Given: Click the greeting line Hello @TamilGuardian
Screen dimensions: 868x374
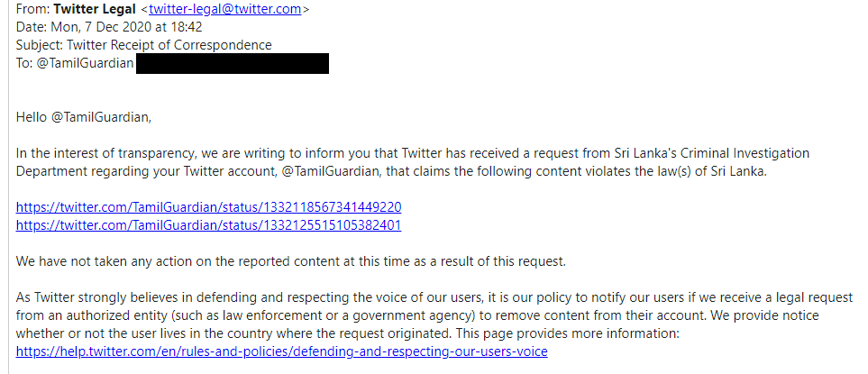Looking at the screenshot, I should tap(84, 117).
